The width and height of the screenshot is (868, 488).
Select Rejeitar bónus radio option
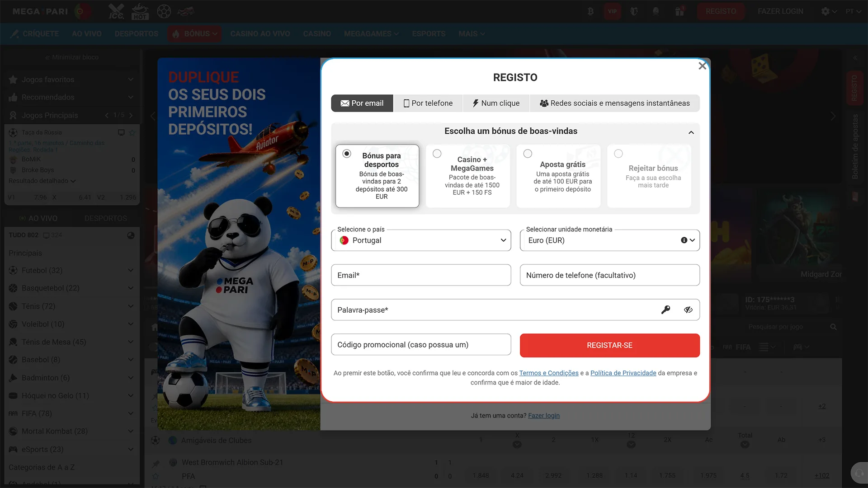[x=618, y=154]
